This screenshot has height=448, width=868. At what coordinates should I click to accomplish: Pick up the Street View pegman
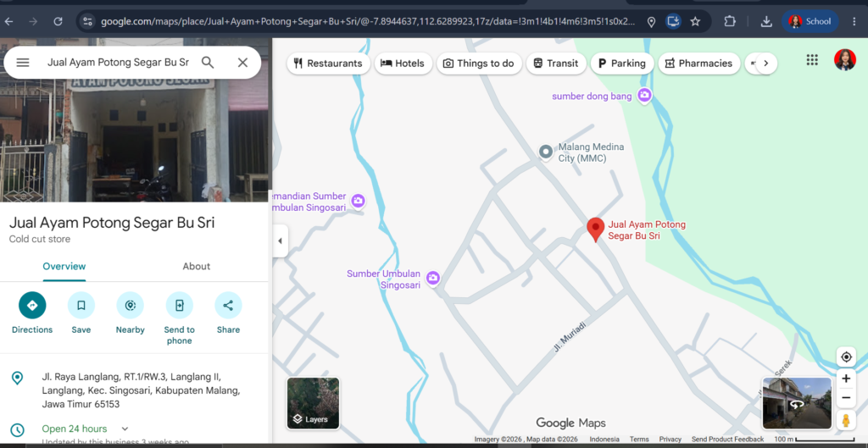click(846, 421)
